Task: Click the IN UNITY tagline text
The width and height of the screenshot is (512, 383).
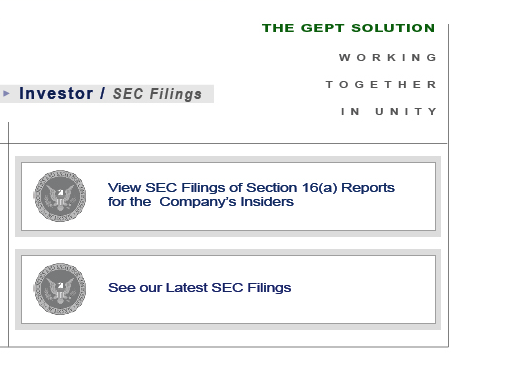Action: coord(388,111)
